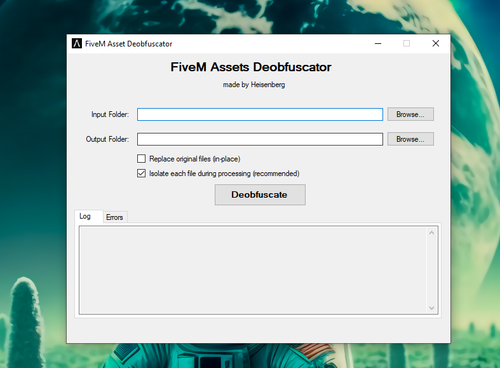500x368 pixels.
Task: Click the FiveM Asset Deobfuscator title bar icon
Action: (77, 43)
